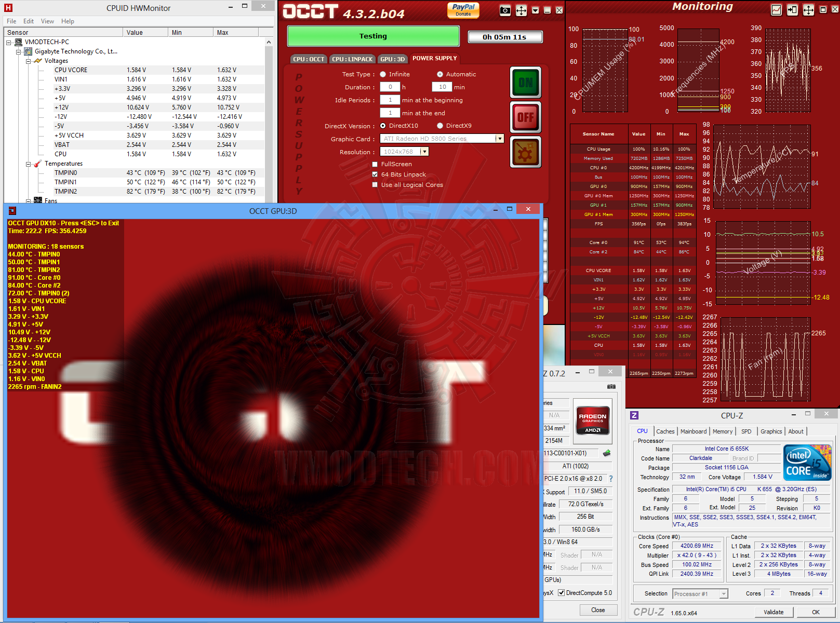The width and height of the screenshot is (840, 623).
Task: Open OCCT settings gear button
Action: click(x=526, y=152)
